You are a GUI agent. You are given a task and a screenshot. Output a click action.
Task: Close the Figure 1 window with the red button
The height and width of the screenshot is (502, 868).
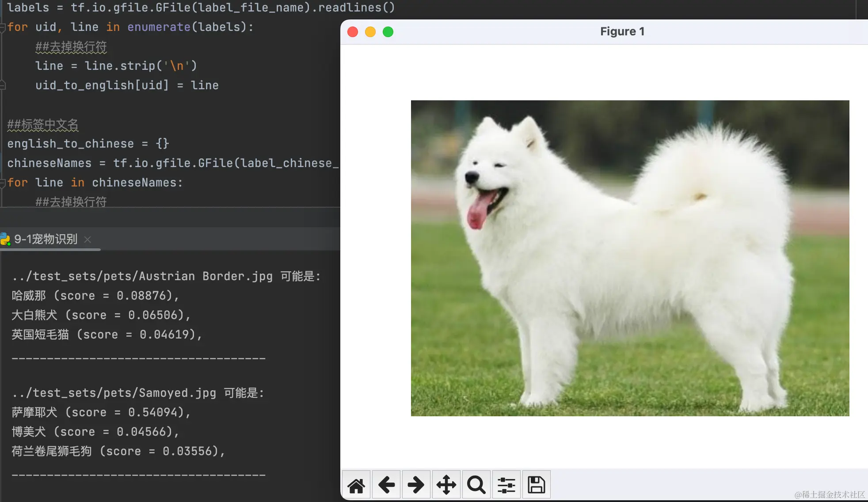(353, 32)
